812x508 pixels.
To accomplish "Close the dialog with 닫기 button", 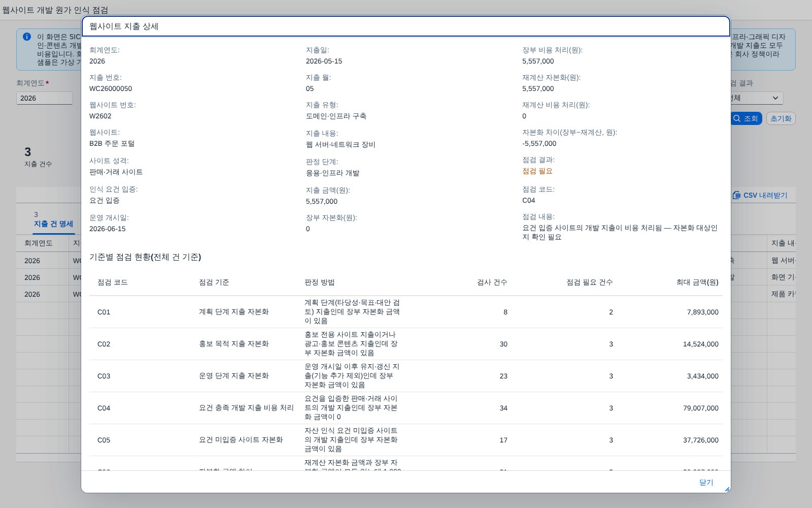I will 706,482.
